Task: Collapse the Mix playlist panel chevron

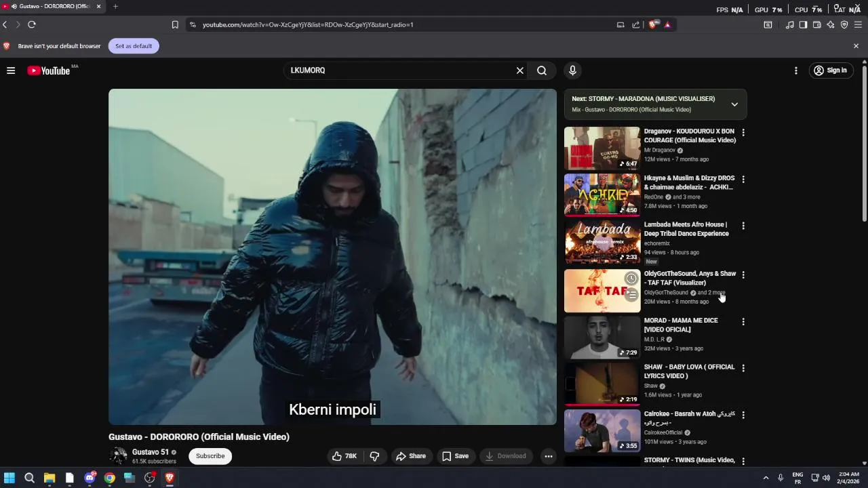Action: (734, 104)
